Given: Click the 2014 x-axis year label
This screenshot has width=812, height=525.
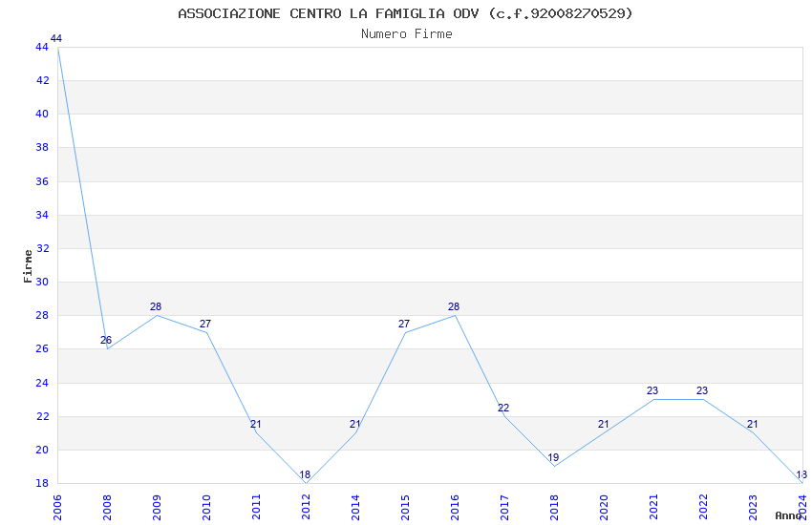Looking at the screenshot, I should (355, 508).
